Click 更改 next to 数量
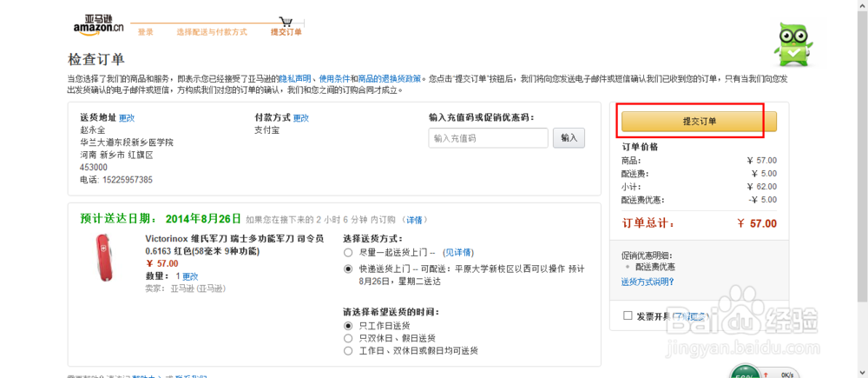This screenshot has height=378, width=868. click(x=190, y=276)
